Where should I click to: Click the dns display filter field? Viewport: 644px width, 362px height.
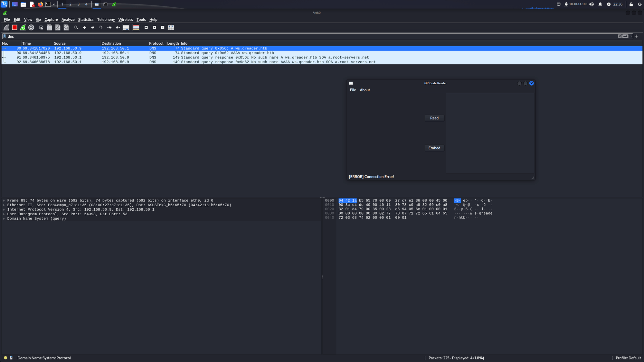point(312,36)
